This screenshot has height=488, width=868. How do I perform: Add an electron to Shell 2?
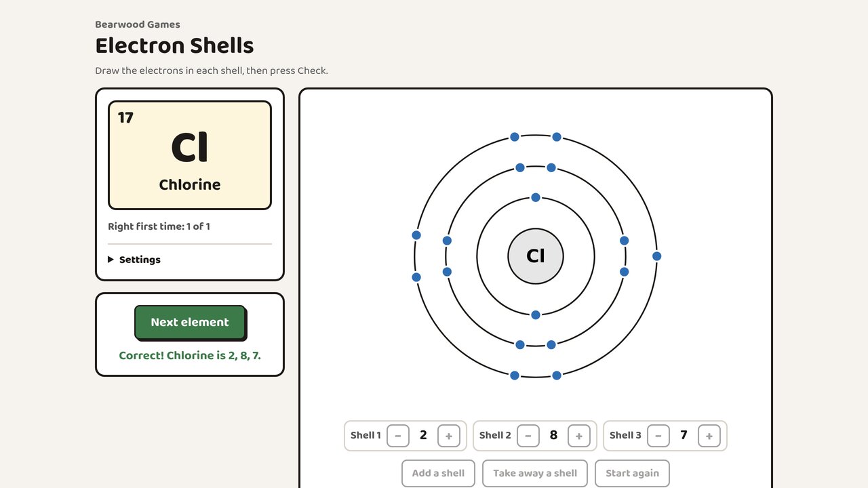tap(579, 436)
